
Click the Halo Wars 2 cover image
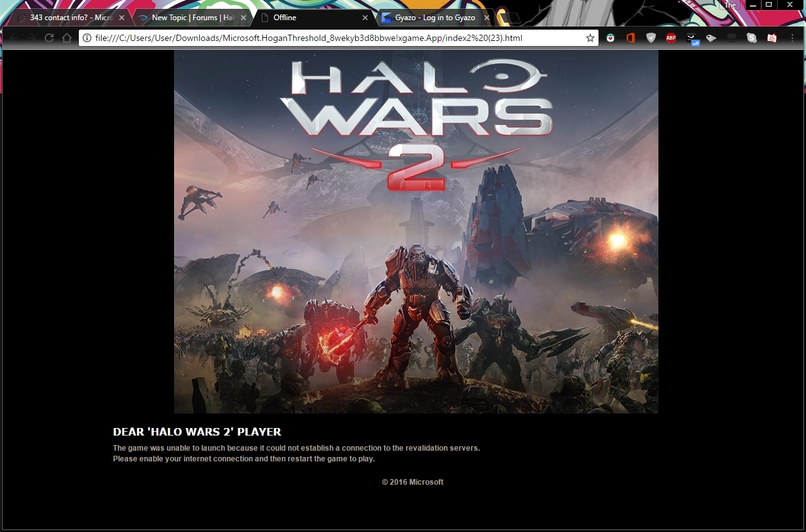coord(416,231)
